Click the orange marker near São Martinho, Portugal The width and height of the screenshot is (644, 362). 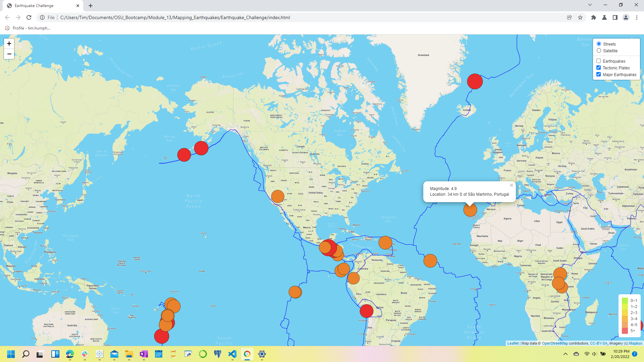(x=470, y=210)
